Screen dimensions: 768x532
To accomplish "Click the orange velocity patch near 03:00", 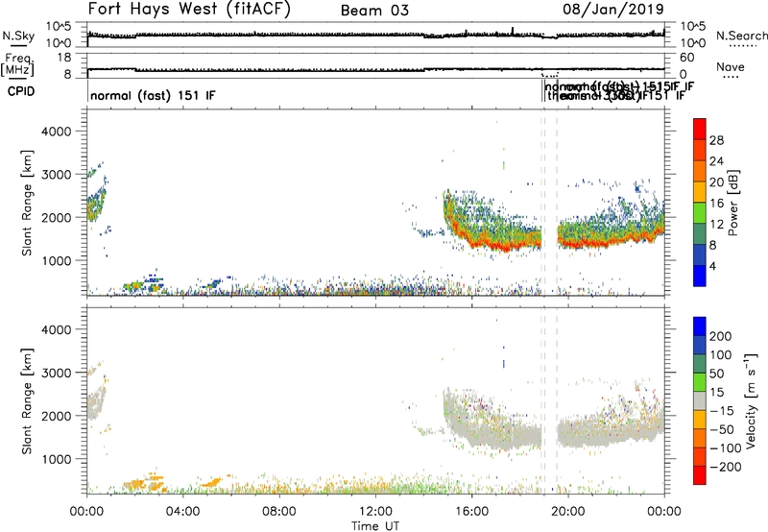I will pos(155,483).
